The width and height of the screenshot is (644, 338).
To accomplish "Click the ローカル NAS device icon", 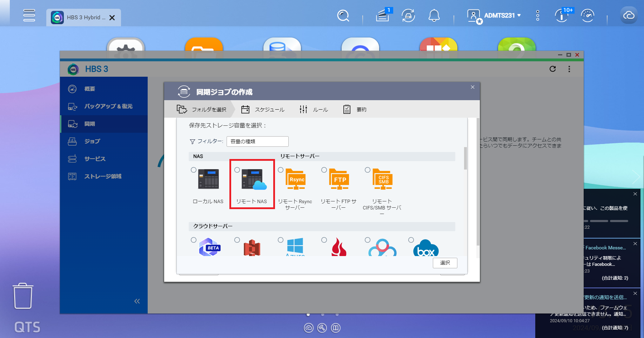I will click(x=208, y=179).
